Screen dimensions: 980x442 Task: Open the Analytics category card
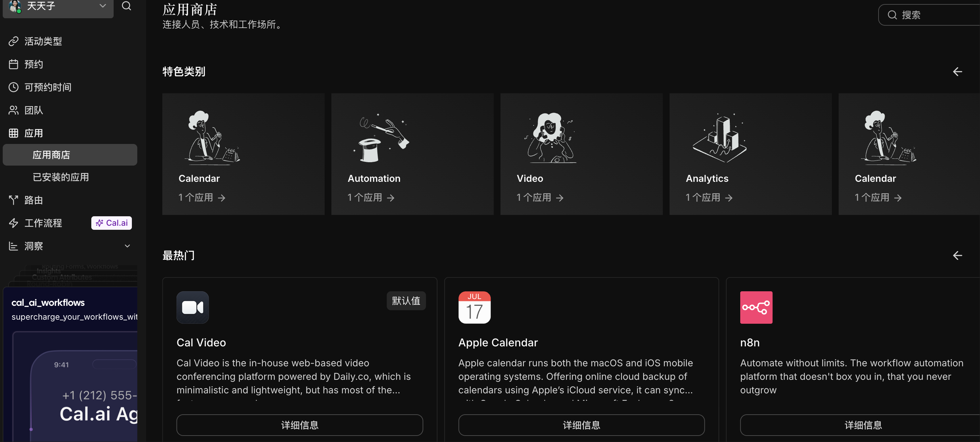click(750, 154)
